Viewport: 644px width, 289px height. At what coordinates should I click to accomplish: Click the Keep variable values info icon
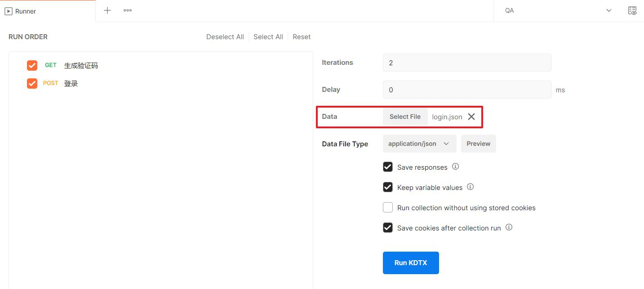(x=470, y=187)
